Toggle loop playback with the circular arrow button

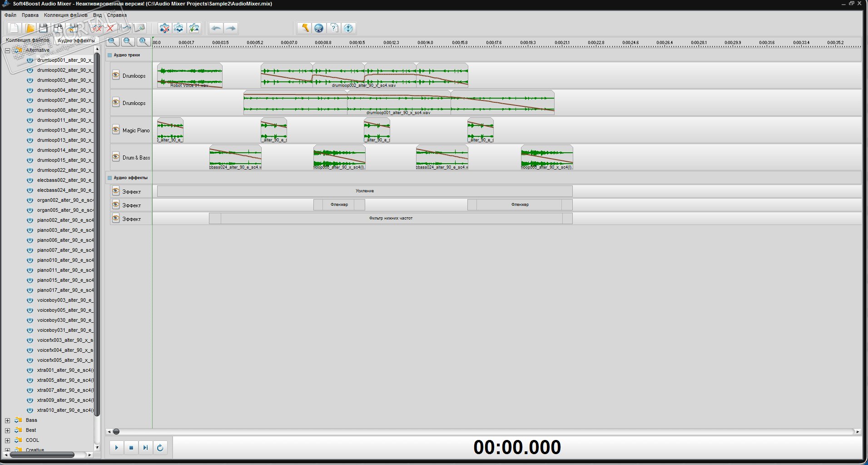click(160, 448)
